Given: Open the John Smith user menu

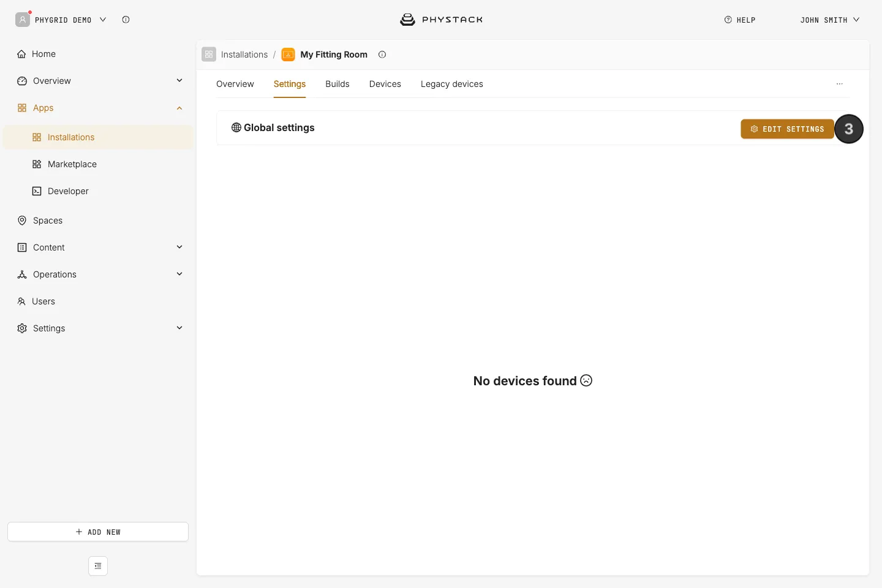Looking at the screenshot, I should click(830, 20).
